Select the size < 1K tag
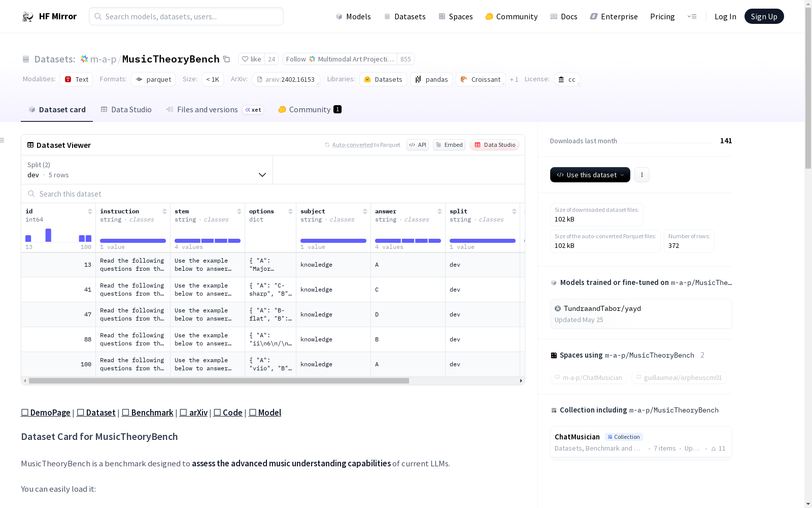The height and width of the screenshot is (508, 812). pos(213,80)
